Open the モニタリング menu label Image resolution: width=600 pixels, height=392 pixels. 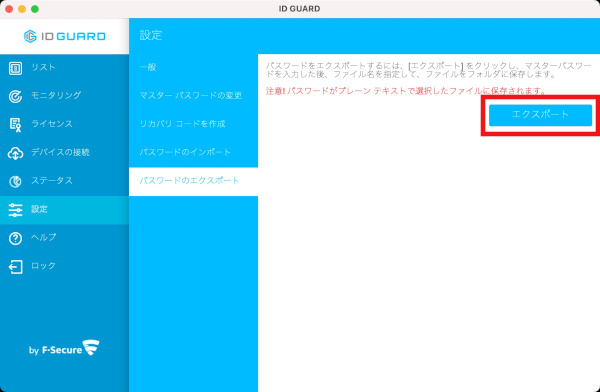tap(56, 95)
